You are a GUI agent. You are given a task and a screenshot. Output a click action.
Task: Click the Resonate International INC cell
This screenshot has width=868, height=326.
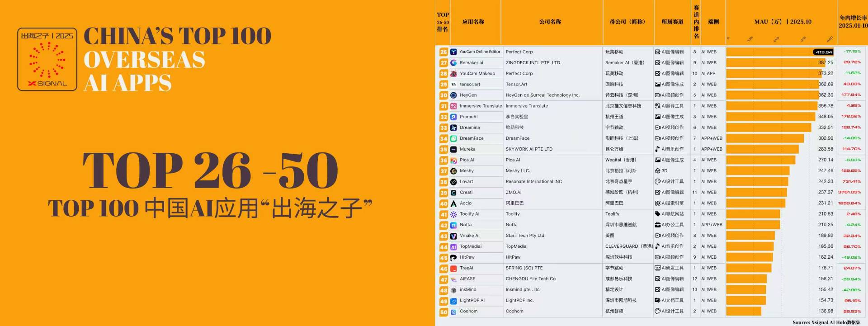coord(534,181)
